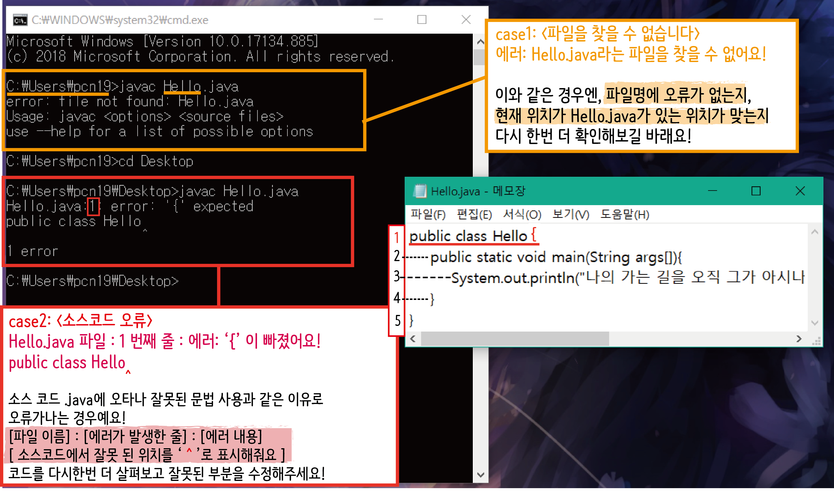Click cmd window scrollbar down arrow

tap(480, 475)
